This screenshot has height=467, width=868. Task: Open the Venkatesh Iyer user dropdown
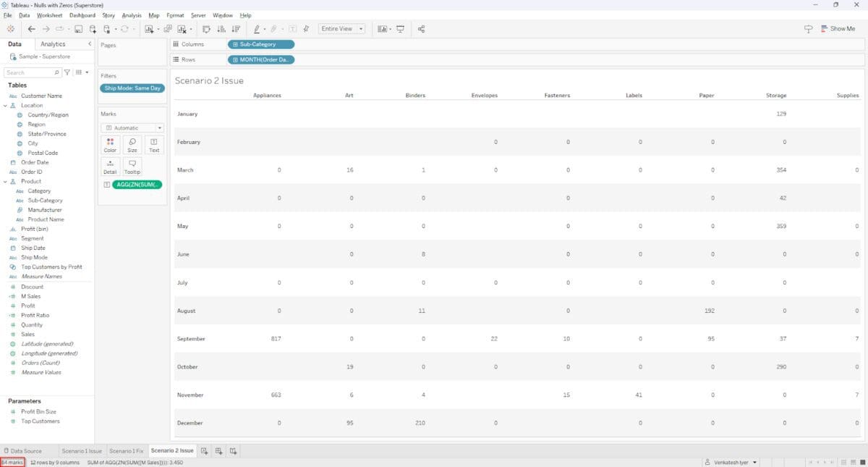(x=731, y=462)
